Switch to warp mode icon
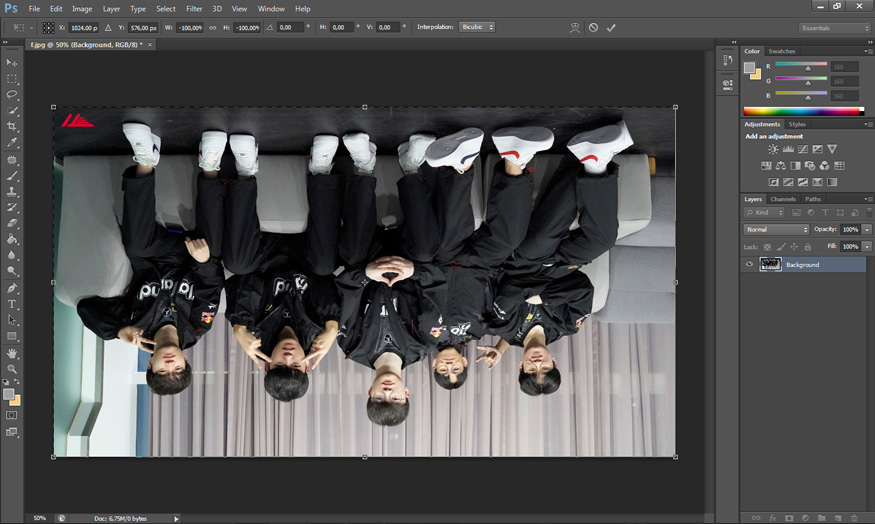This screenshot has height=524, width=875. (574, 28)
